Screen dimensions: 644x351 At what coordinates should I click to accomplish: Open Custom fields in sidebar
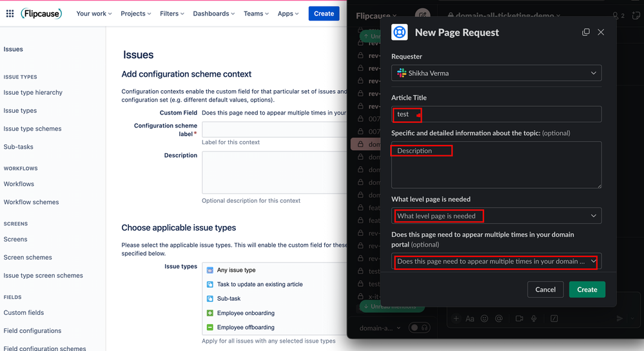[x=24, y=312]
